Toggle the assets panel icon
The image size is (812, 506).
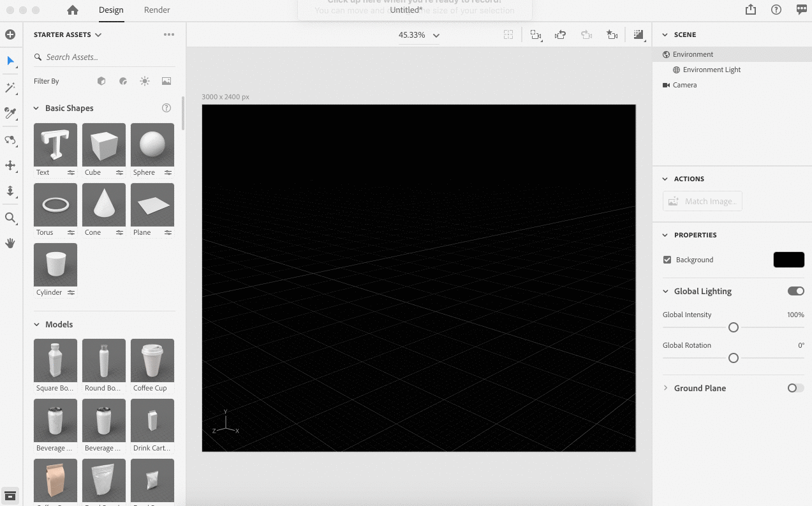click(x=10, y=496)
